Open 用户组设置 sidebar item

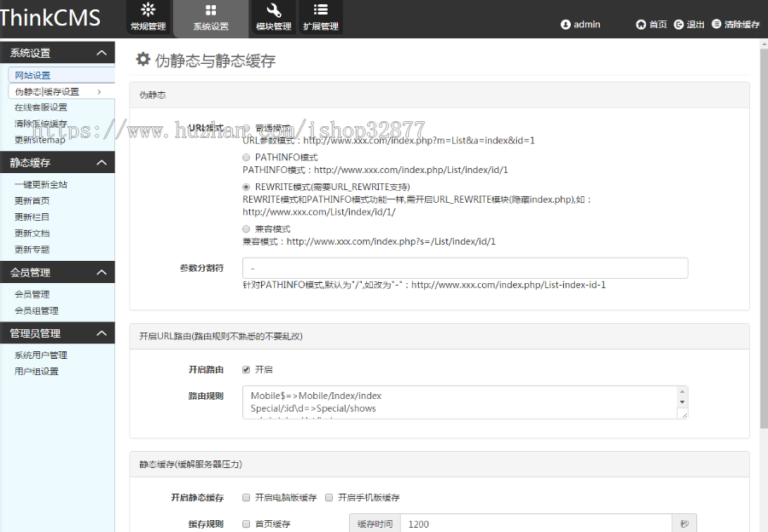[x=36, y=371]
